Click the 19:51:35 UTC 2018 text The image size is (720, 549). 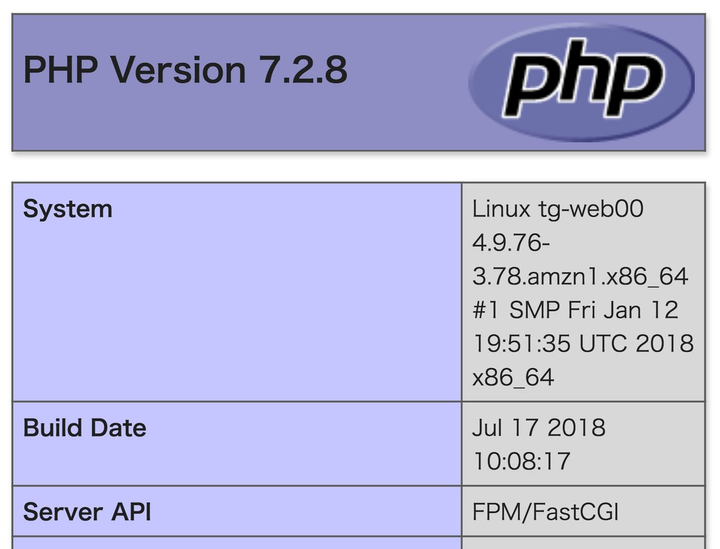click(583, 343)
